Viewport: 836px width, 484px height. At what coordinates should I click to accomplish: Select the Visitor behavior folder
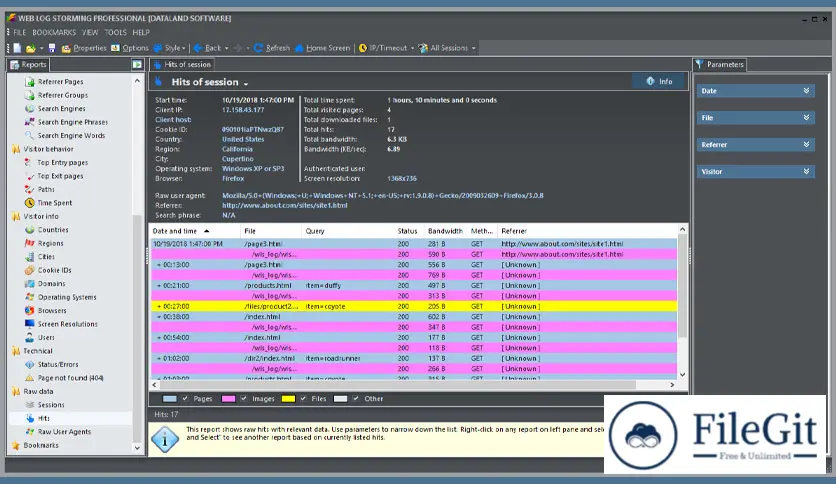[49, 149]
